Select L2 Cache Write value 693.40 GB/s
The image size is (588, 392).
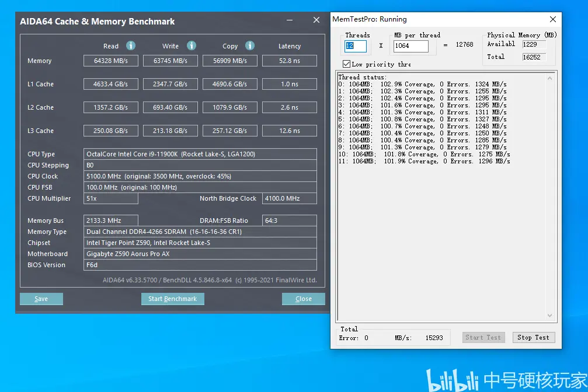point(171,107)
